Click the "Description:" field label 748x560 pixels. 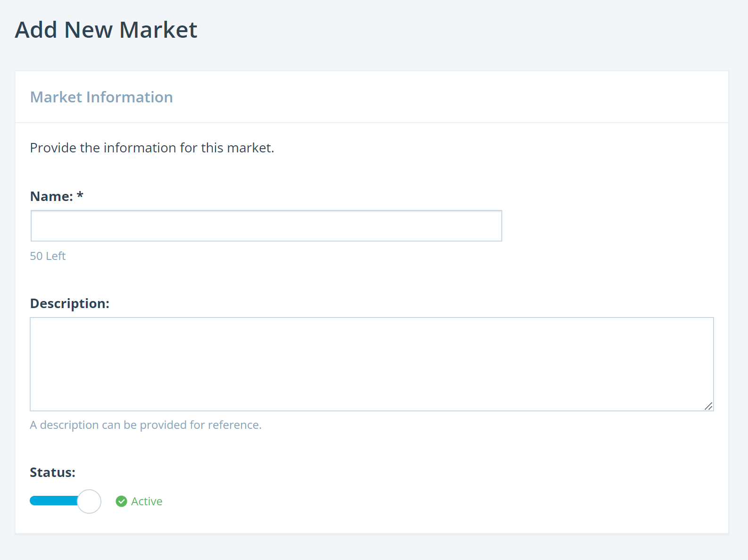click(69, 303)
